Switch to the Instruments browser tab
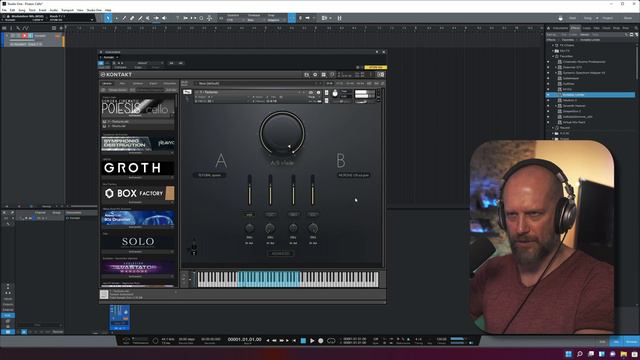This screenshot has width=640, height=360. 560,28
